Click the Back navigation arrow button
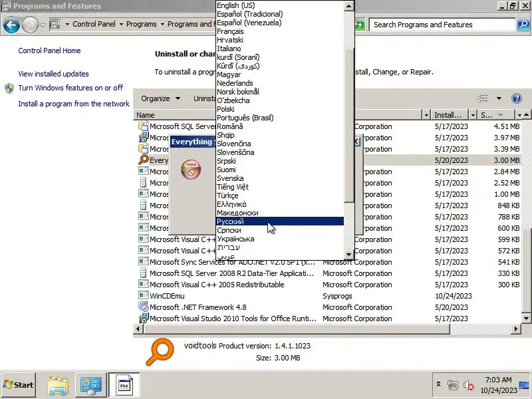 click(x=11, y=25)
